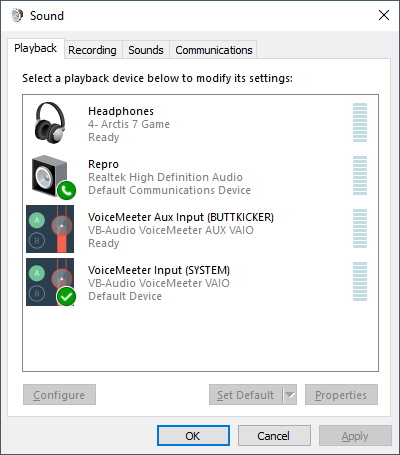
Task: Expand the Set Default dropdown arrow
Action: [290, 395]
